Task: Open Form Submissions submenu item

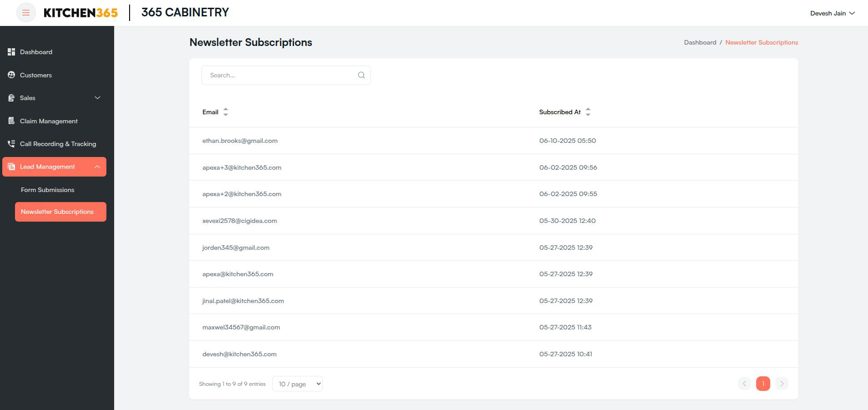Action: pos(47,190)
